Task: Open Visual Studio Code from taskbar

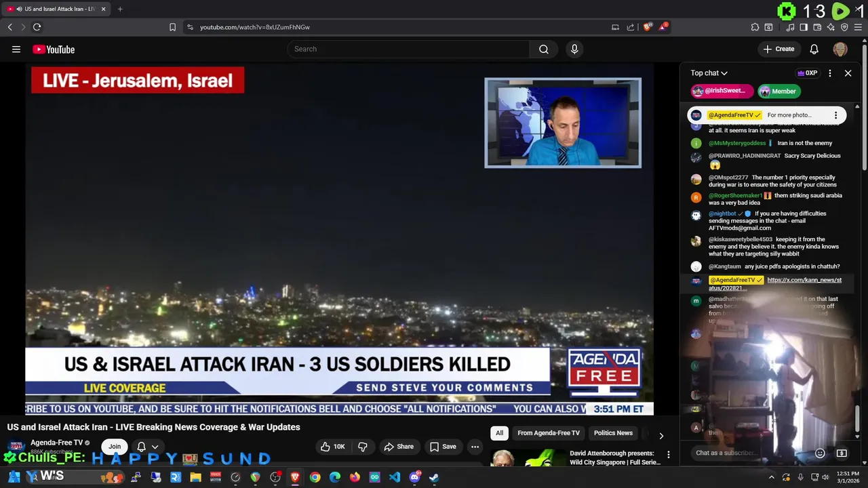Action: pos(395,477)
